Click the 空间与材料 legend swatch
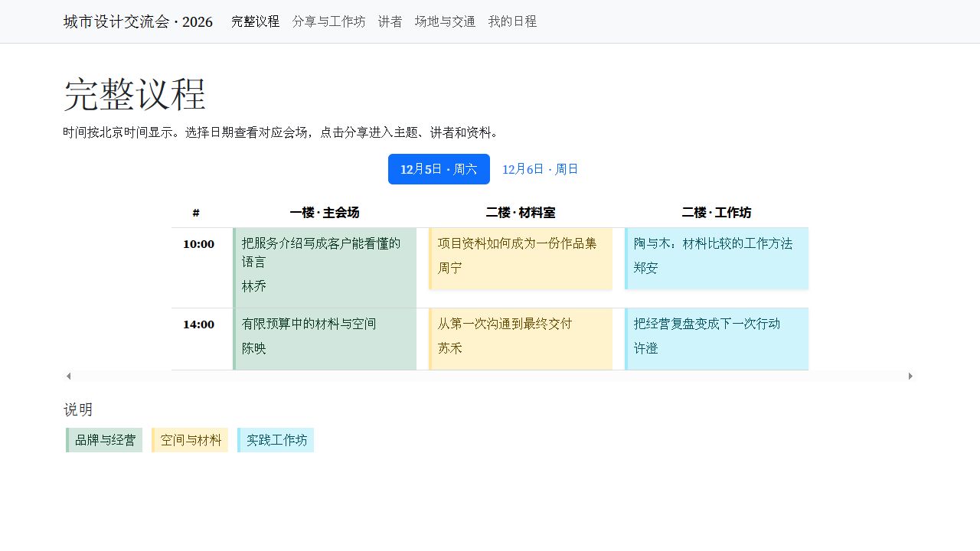This screenshot has width=980, height=551. point(190,440)
